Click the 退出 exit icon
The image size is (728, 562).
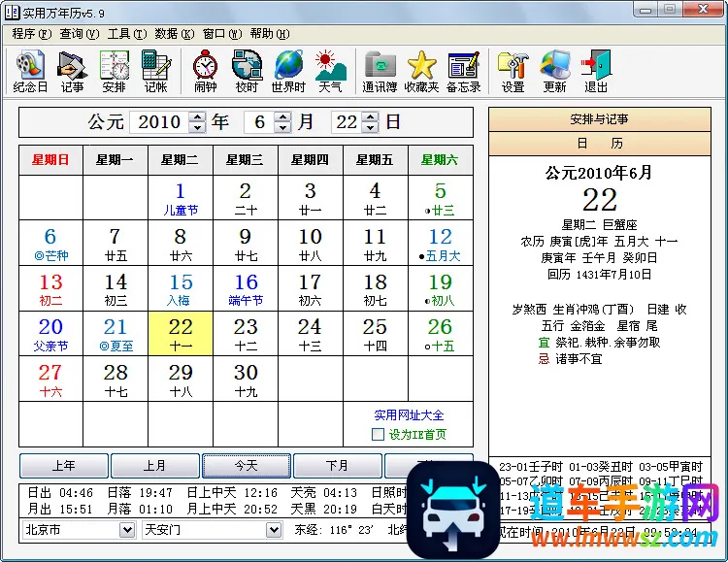596,71
